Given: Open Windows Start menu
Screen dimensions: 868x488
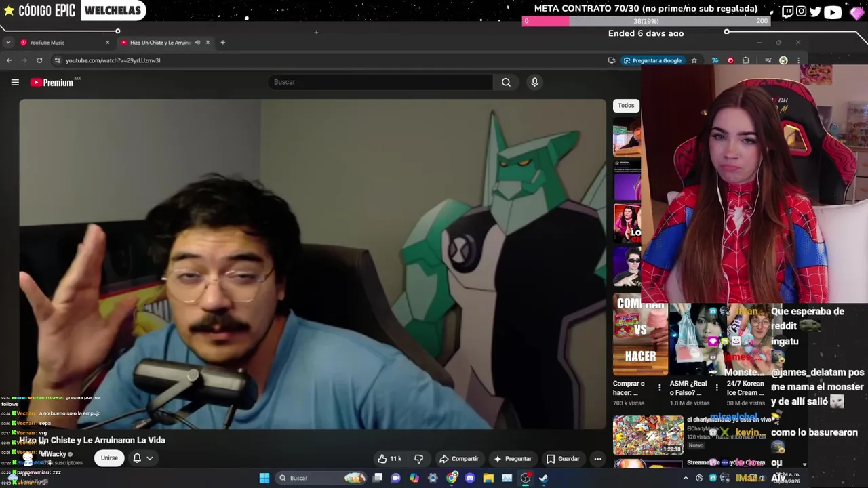Looking at the screenshot, I should pos(264,478).
